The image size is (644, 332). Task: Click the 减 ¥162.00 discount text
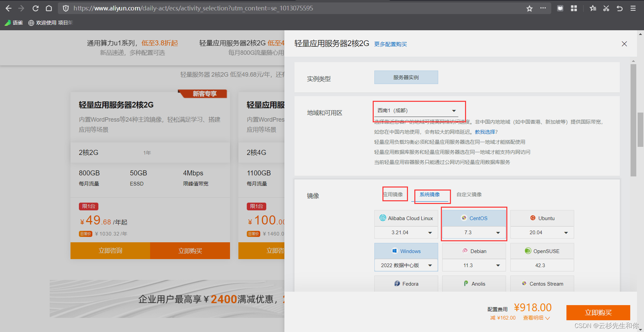[503, 318]
